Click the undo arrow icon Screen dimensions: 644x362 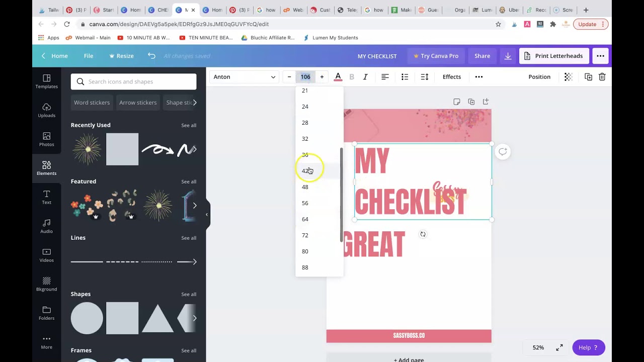(151, 56)
